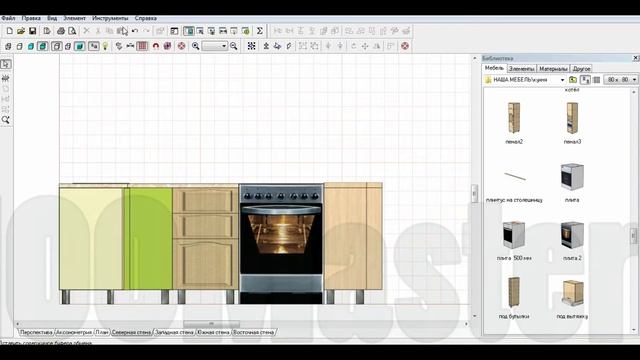Switch to the Элементы library tab
Viewport: 640px width, 360px height.
[521, 69]
